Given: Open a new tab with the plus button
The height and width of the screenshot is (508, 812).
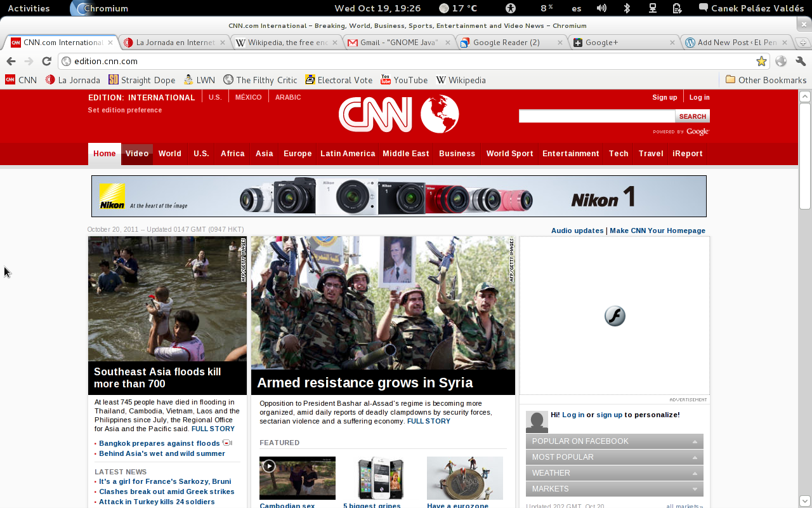Looking at the screenshot, I should [x=802, y=43].
